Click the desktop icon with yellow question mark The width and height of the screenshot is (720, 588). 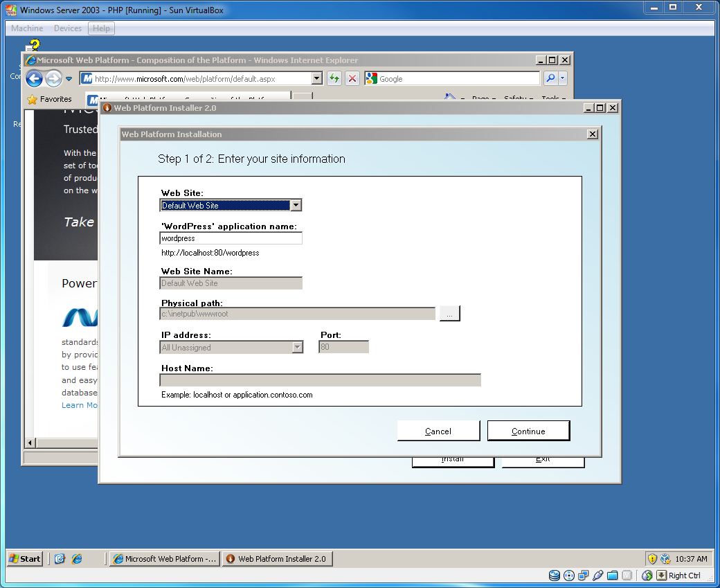pyautogui.click(x=33, y=46)
